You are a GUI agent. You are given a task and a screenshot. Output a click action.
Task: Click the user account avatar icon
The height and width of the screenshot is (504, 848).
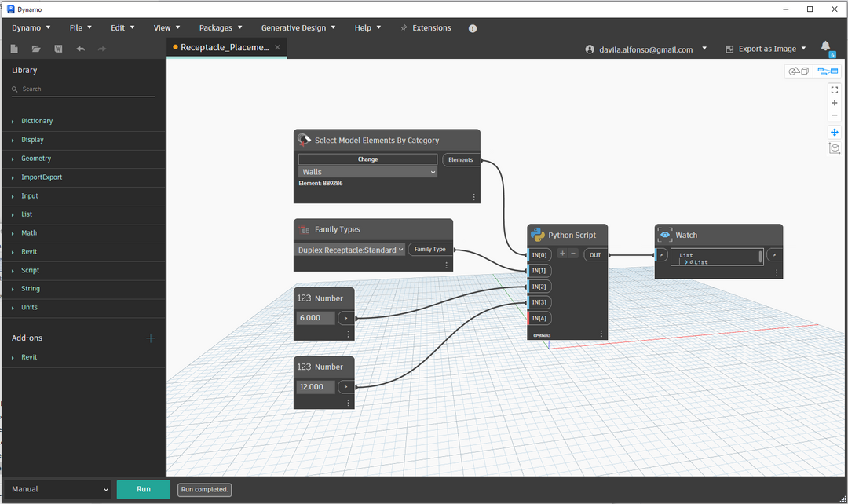(x=590, y=49)
